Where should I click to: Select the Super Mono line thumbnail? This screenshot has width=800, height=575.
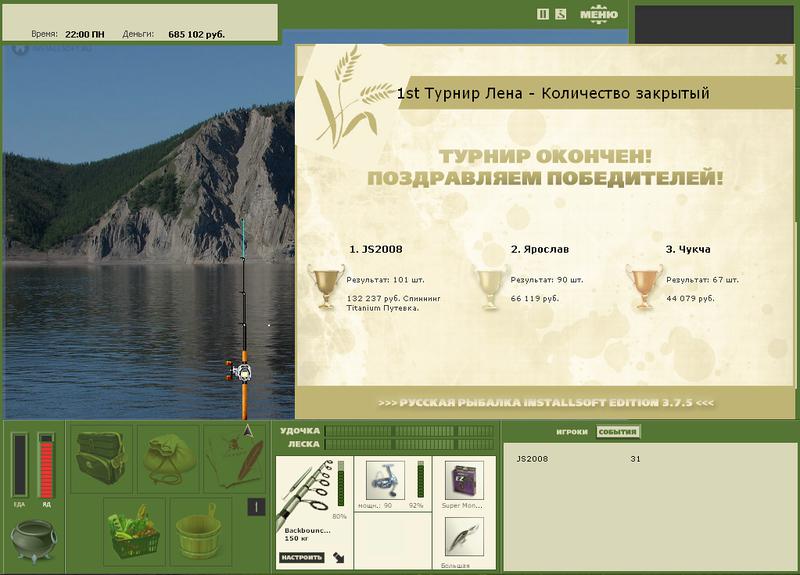click(464, 480)
